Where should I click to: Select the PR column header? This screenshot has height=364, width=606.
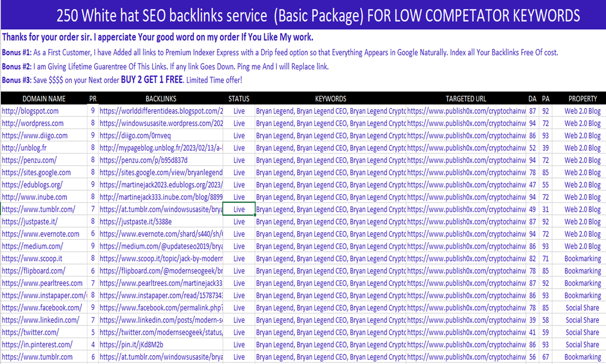tap(93, 98)
